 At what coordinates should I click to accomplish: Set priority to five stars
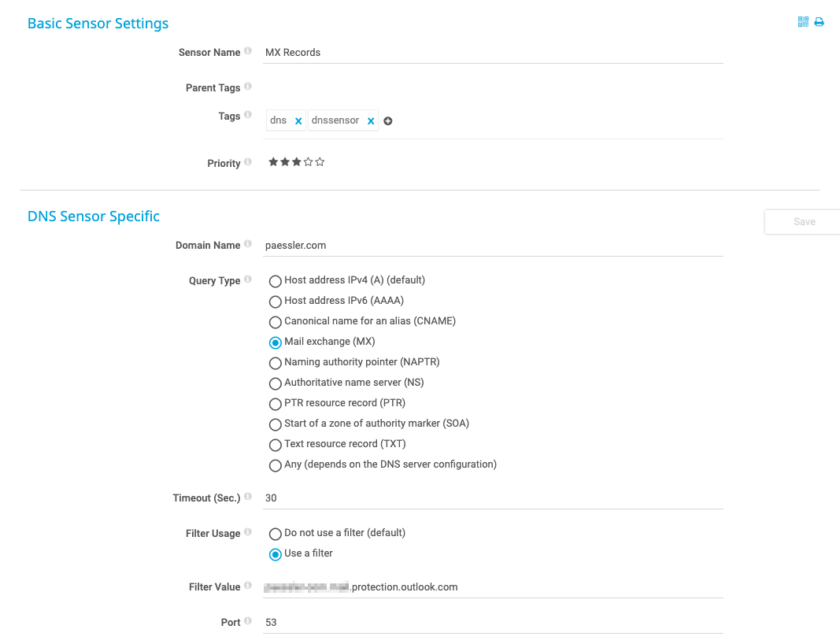point(320,162)
